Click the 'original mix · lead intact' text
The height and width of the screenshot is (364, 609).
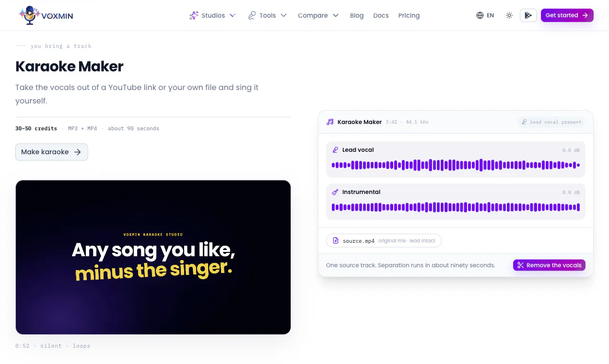tap(407, 241)
